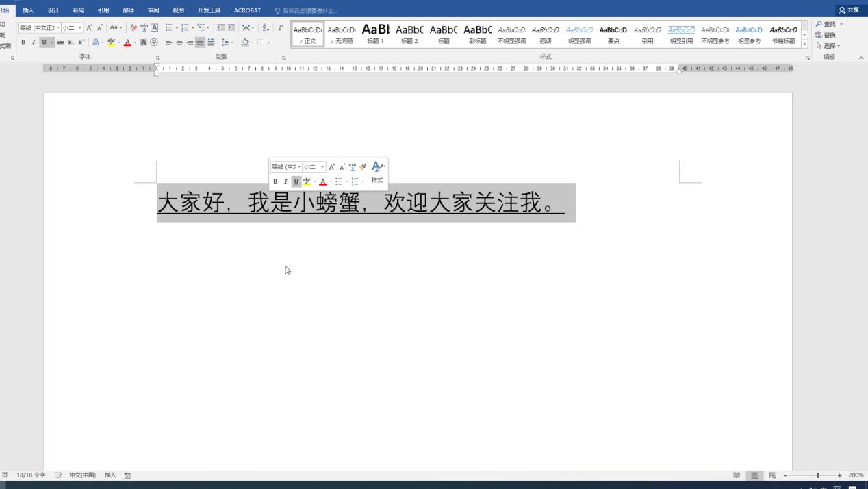
Task: Apply yellow text highlight color swatch
Action: click(110, 42)
